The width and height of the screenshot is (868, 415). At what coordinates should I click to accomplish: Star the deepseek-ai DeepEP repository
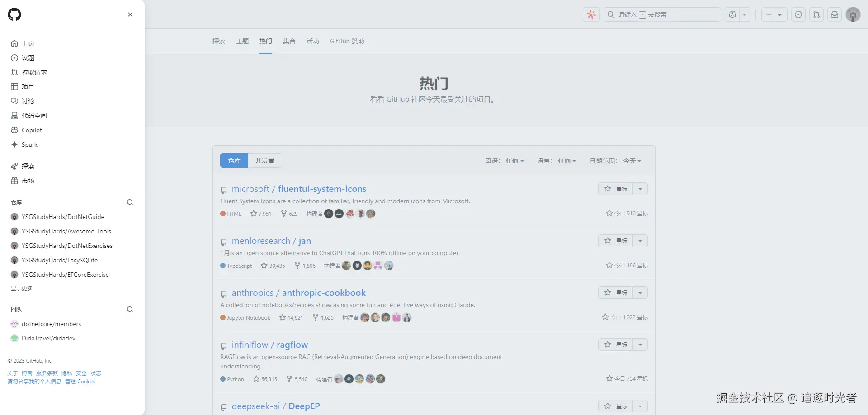tap(616, 406)
